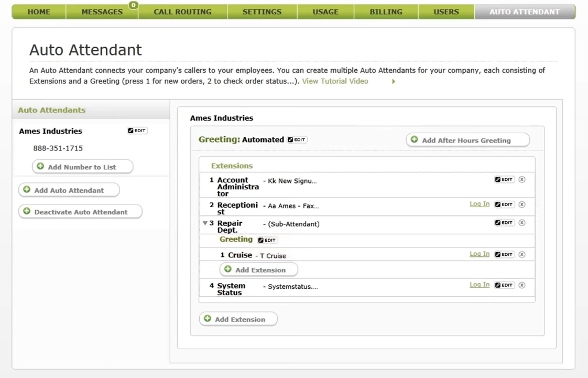This screenshot has width=588, height=378.
Task: Select Ames Industries in the sidebar list
Action: click(51, 131)
